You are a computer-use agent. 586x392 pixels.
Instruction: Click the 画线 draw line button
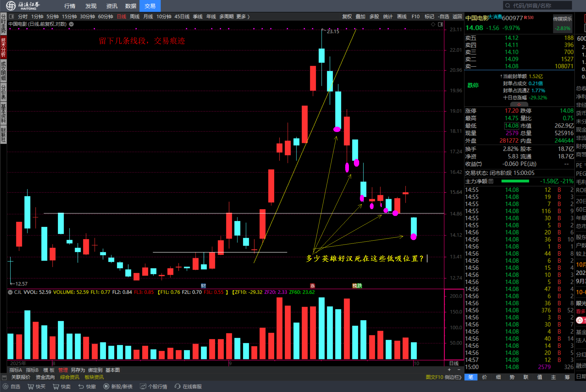coord(402,17)
